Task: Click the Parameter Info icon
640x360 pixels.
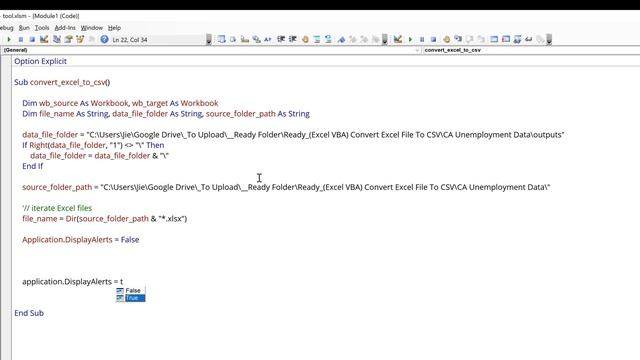Action: [256, 40]
